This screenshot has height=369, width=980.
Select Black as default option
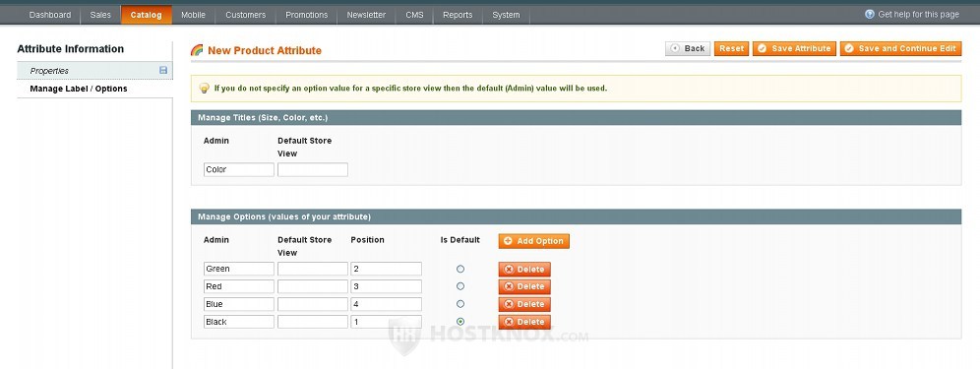460,322
